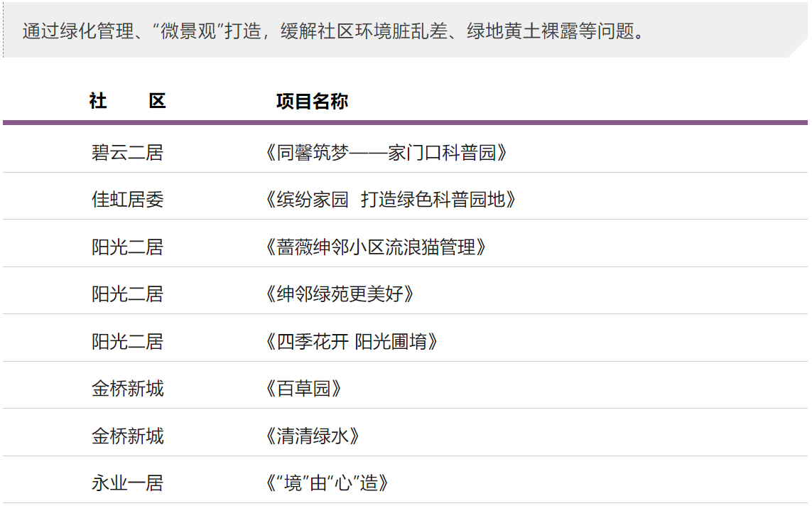Screen dimensions: 812x506
Task: Select the 碧云二居 community cell
Action: click(127, 153)
